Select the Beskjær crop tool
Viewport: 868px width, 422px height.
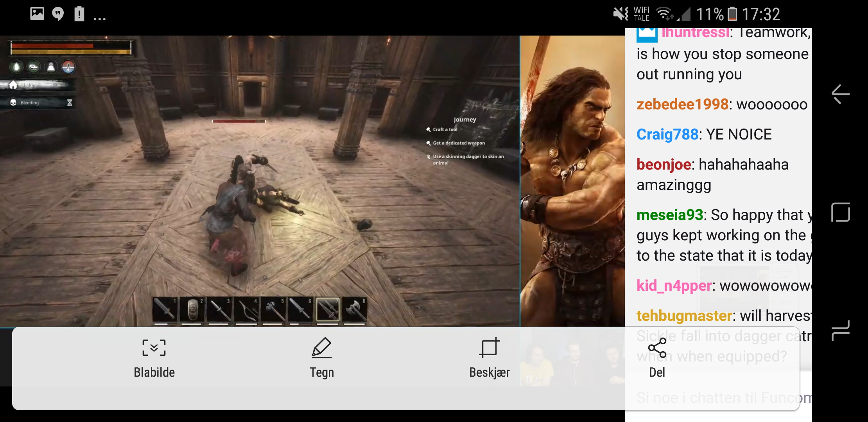489,347
